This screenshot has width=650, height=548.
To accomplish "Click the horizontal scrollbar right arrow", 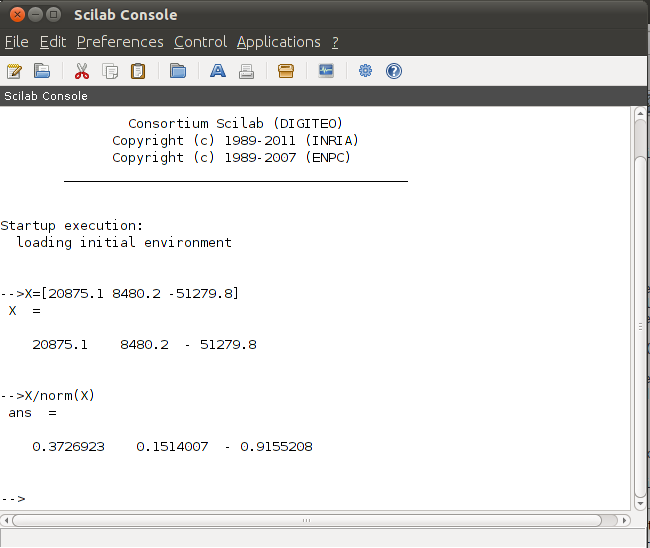I will (624, 520).
